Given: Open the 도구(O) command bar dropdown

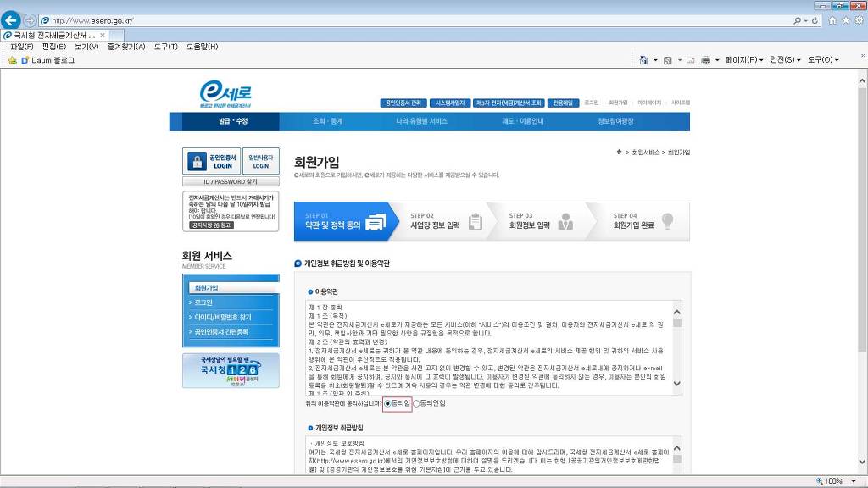Looking at the screenshot, I should (823, 60).
